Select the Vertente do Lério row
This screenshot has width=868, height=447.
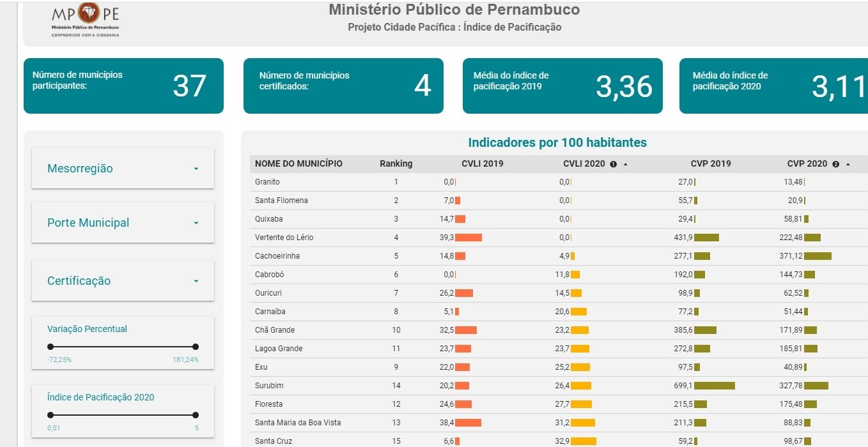pyautogui.click(x=284, y=238)
